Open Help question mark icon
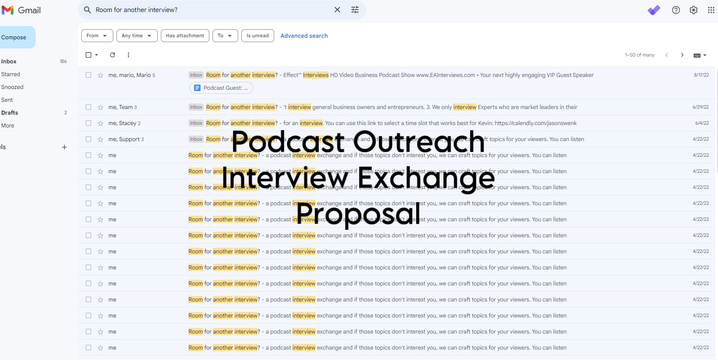 coord(675,10)
